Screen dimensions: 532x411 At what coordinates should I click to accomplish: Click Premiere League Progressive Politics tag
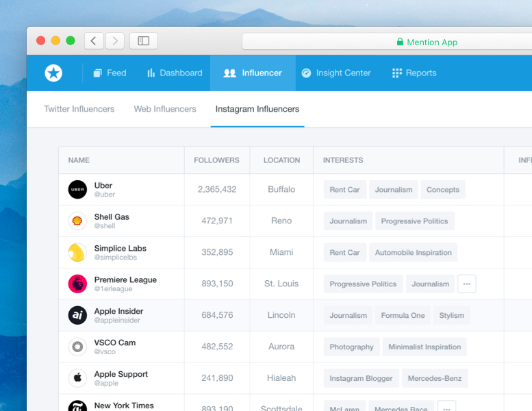(x=363, y=284)
